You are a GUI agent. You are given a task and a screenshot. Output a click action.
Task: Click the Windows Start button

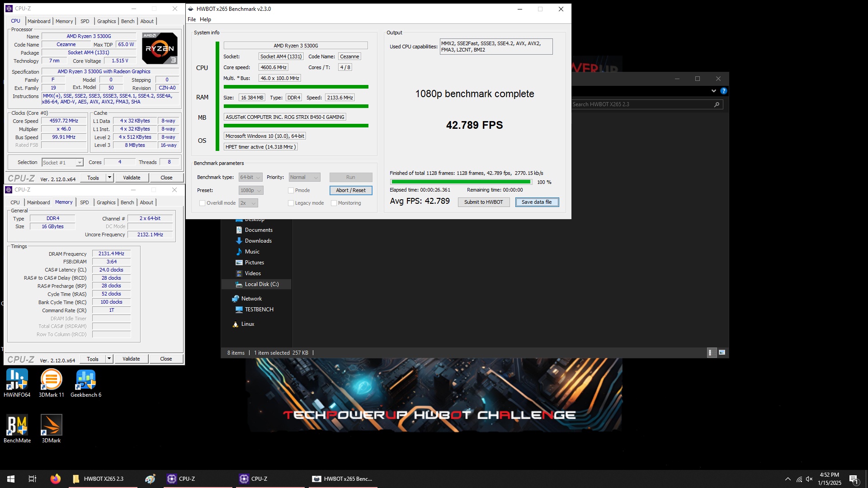pos(11,479)
